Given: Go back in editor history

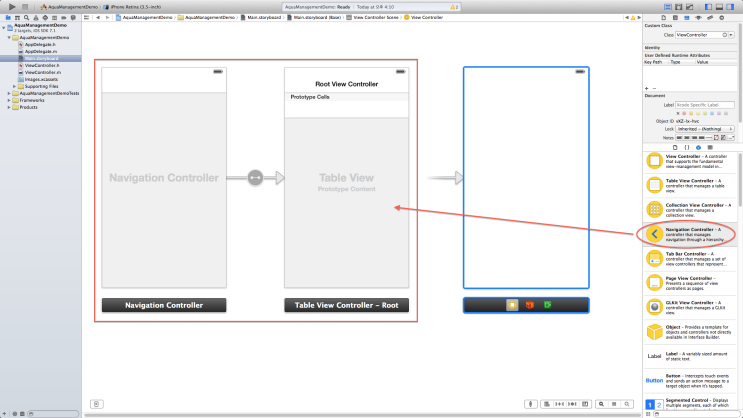Looking at the screenshot, I should tap(98, 18).
